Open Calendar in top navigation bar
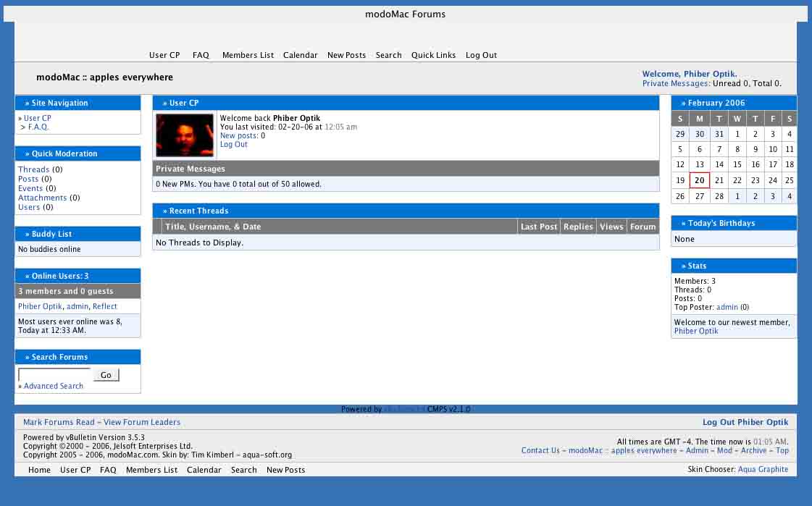The height and width of the screenshot is (506, 812). [300, 55]
